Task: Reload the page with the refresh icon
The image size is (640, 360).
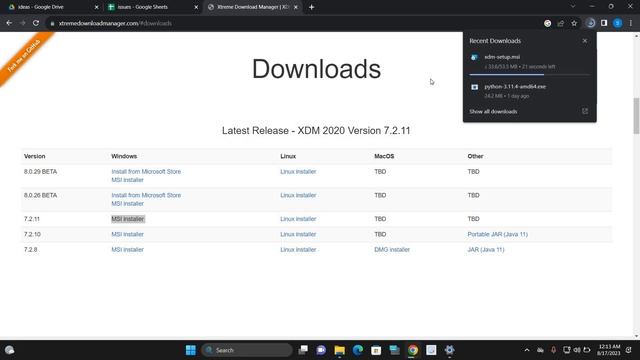Action: tap(36, 23)
